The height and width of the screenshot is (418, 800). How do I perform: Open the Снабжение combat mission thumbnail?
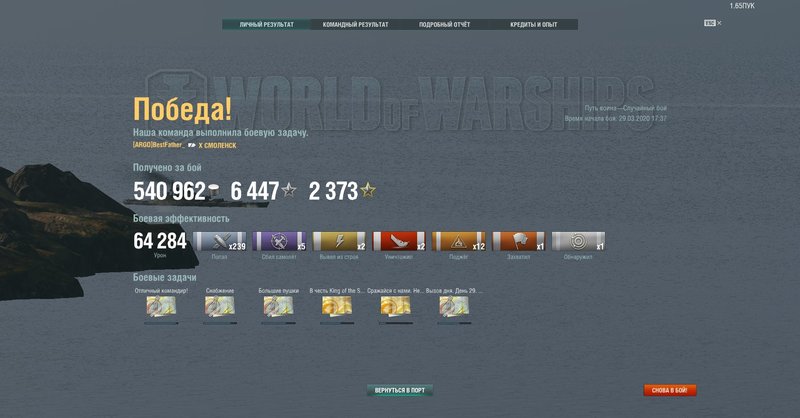coord(220,307)
